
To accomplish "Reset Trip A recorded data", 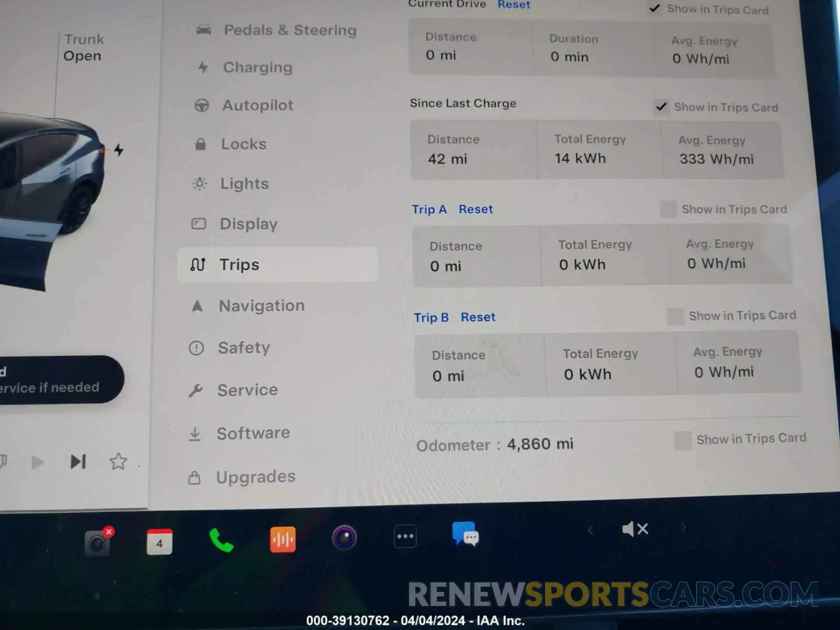I will (476, 209).
